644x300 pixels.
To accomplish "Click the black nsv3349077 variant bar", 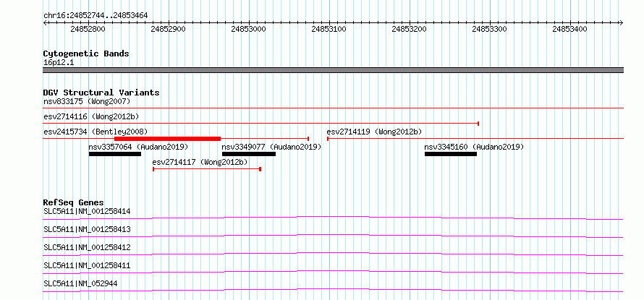I will (x=249, y=154).
